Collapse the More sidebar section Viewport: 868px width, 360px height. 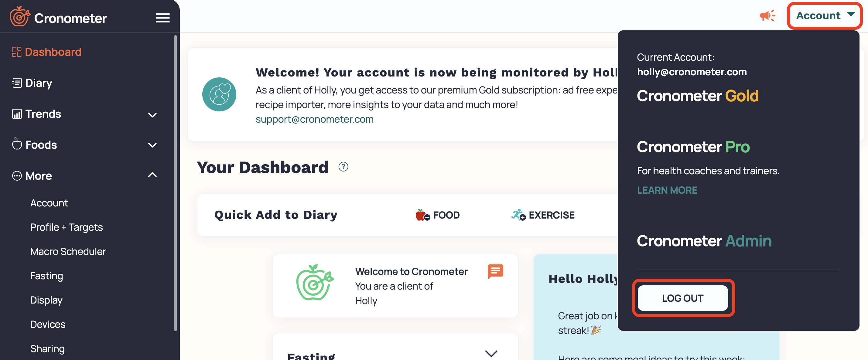tap(152, 175)
